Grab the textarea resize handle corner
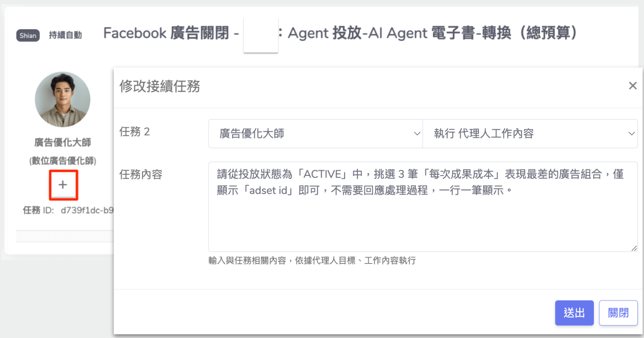Screen dimensions: 644x338 pyautogui.click(x=634, y=248)
